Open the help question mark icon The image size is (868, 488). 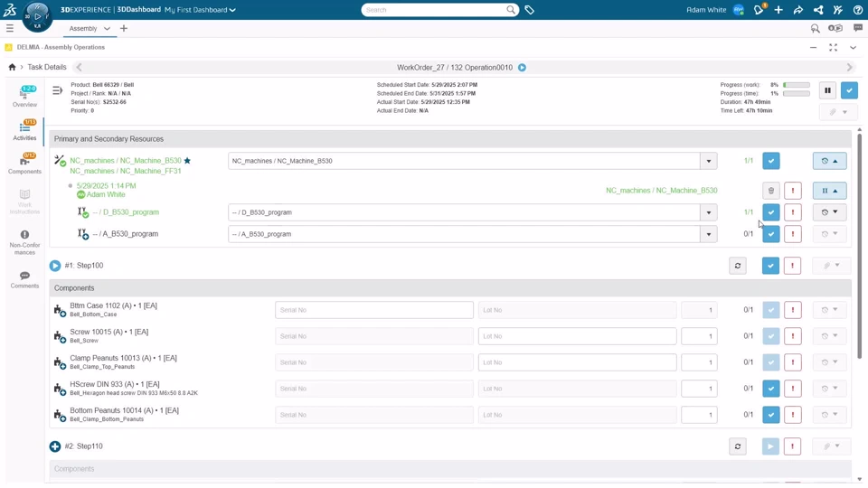click(857, 10)
